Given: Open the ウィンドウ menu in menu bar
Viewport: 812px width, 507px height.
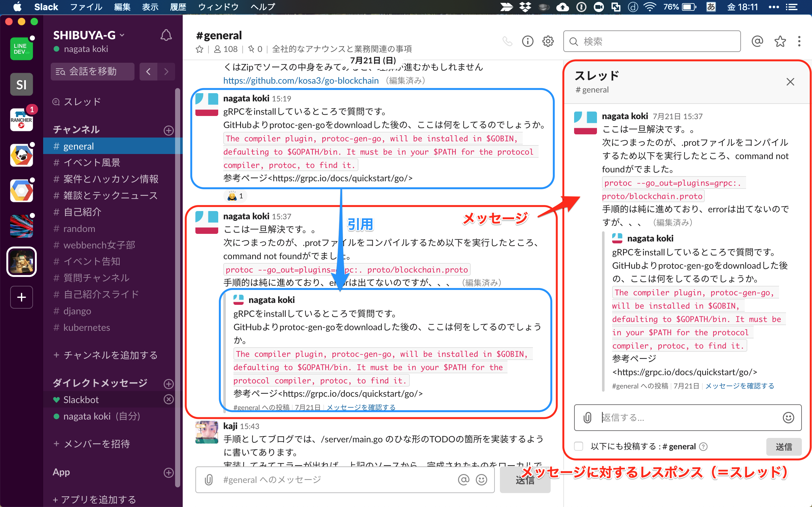Looking at the screenshot, I should 218,7.
